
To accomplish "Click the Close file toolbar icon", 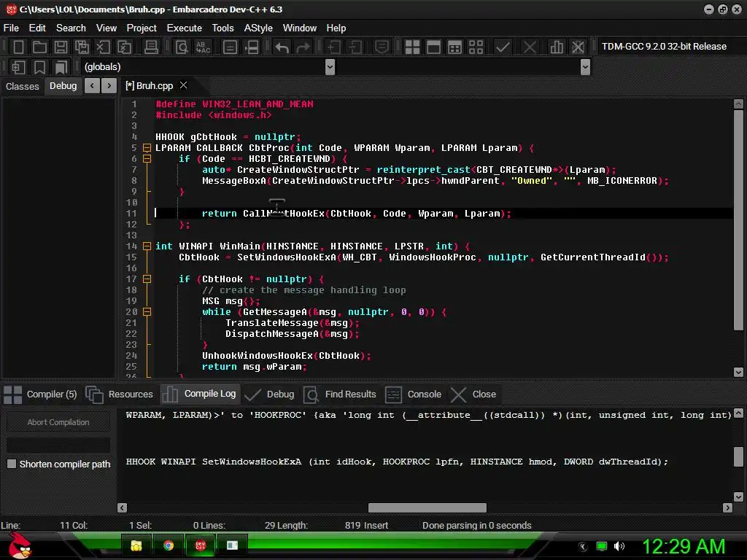I will pos(103,47).
